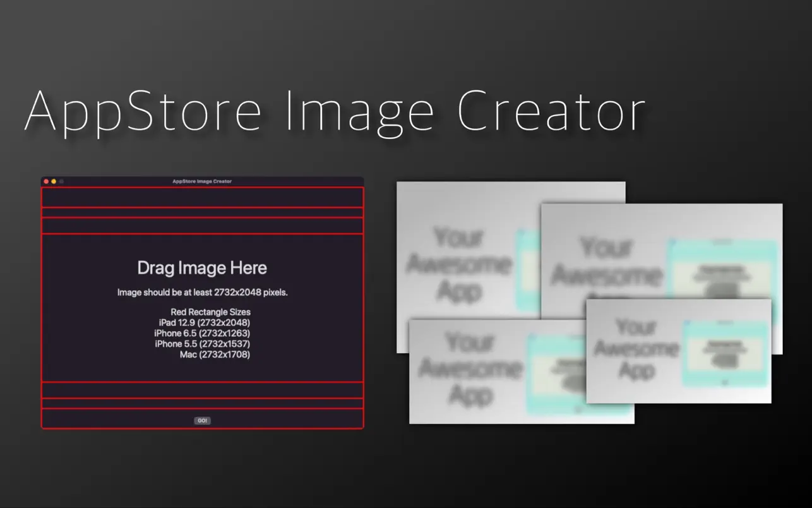The width and height of the screenshot is (812, 508).
Task: Click the AppStore Image Creator title bar
Action: click(202, 181)
